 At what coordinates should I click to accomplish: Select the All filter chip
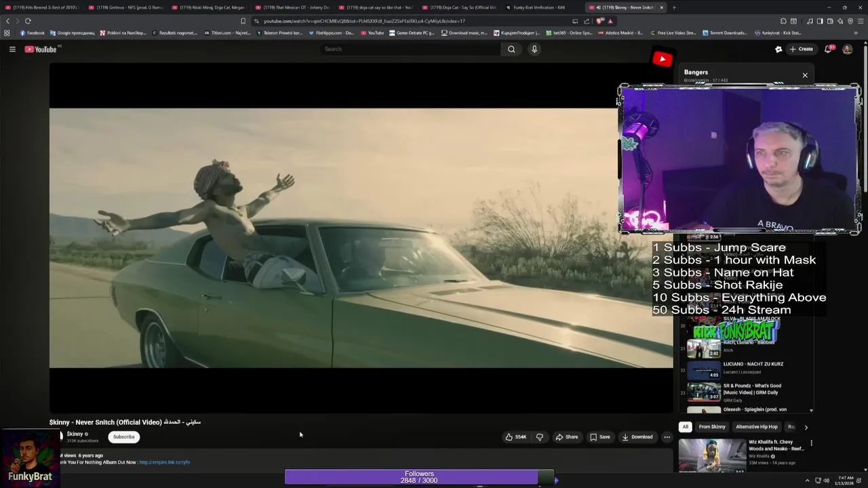click(685, 427)
